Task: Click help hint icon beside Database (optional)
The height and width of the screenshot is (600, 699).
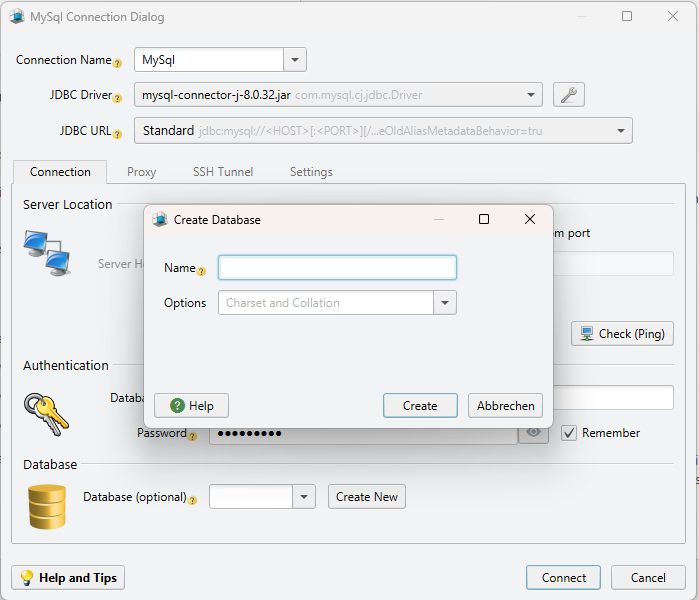Action: pyautogui.click(x=193, y=500)
